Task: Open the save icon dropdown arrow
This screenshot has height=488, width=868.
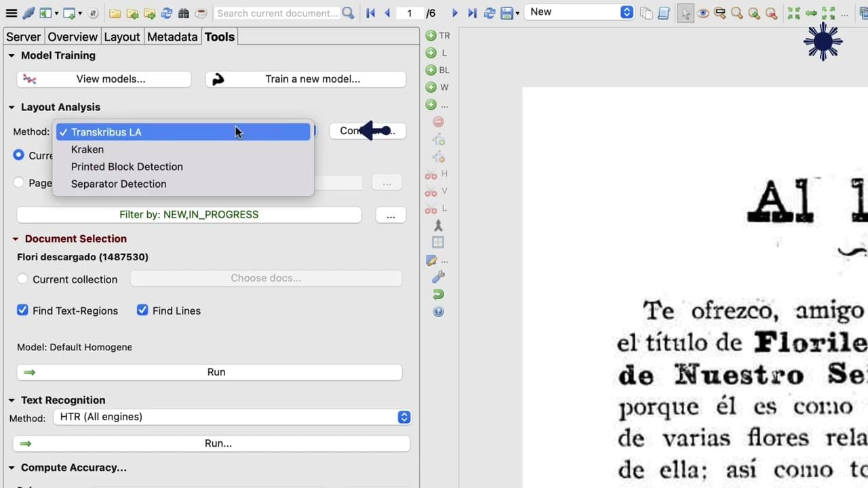Action: (517, 13)
